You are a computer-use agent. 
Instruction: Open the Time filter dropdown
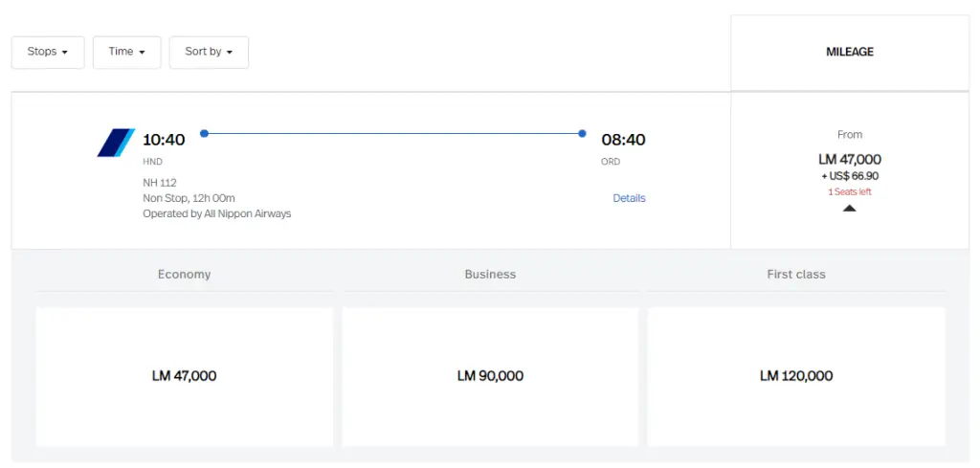pyautogui.click(x=126, y=52)
